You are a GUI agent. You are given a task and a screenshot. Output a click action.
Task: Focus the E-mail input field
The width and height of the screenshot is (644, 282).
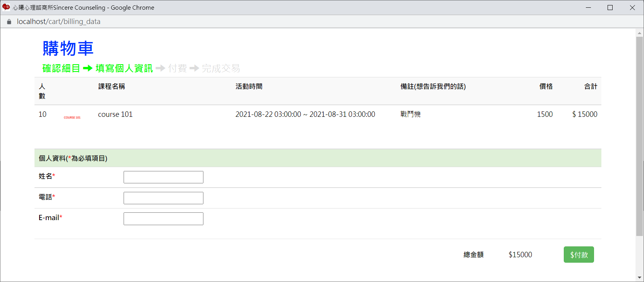163,219
